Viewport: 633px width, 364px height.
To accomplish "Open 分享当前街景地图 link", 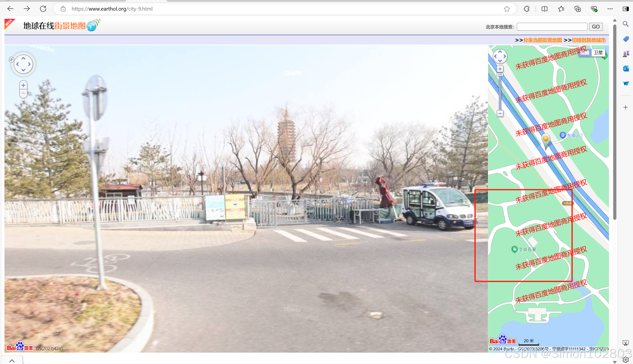I will tap(542, 40).
